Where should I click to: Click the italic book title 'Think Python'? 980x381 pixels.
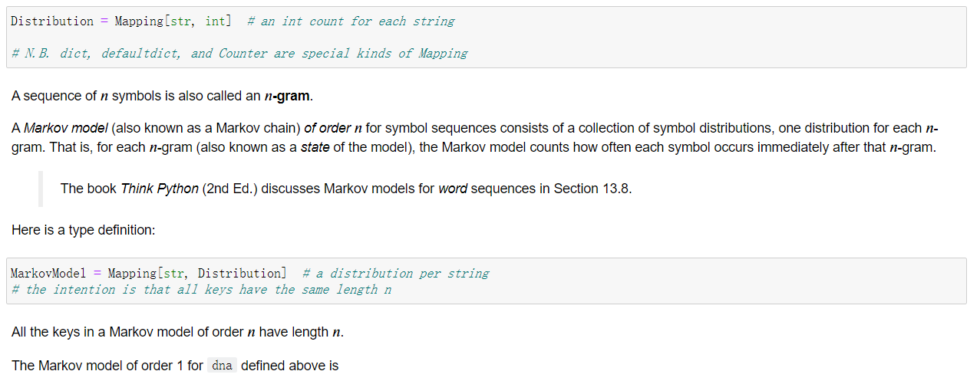tap(160, 189)
